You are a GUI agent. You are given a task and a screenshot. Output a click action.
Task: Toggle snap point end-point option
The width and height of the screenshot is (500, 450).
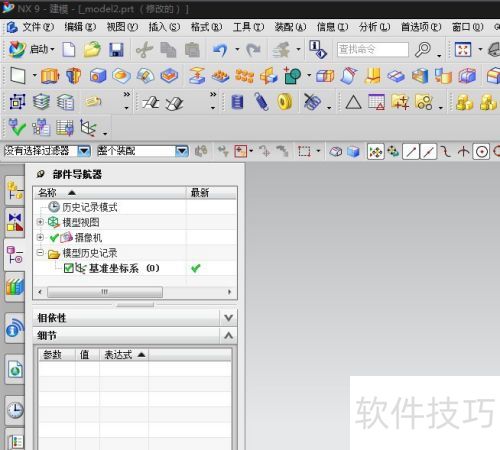pos(411,152)
